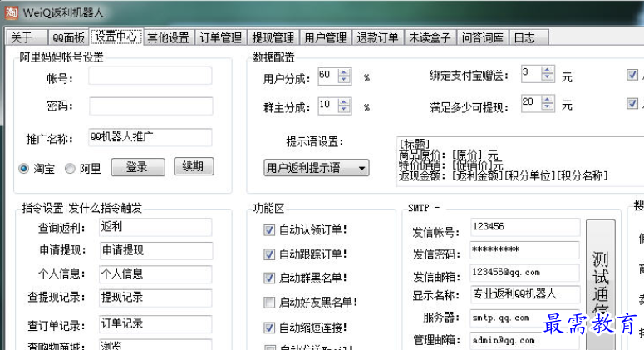Toggle 自动缩短连接 checkbox
Viewport: 644px width, 350px height.
269,328
